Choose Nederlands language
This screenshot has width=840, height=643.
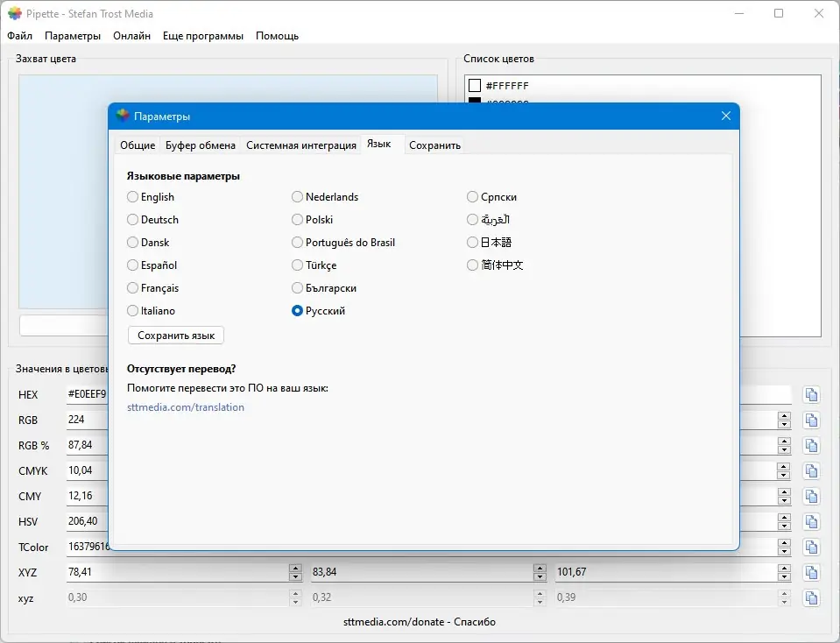tap(297, 196)
